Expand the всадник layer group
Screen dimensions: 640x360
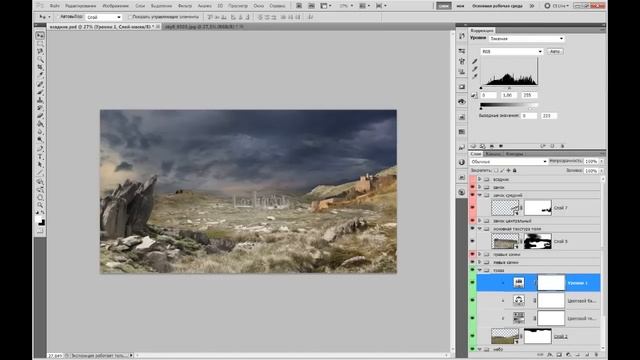pyautogui.click(x=480, y=179)
